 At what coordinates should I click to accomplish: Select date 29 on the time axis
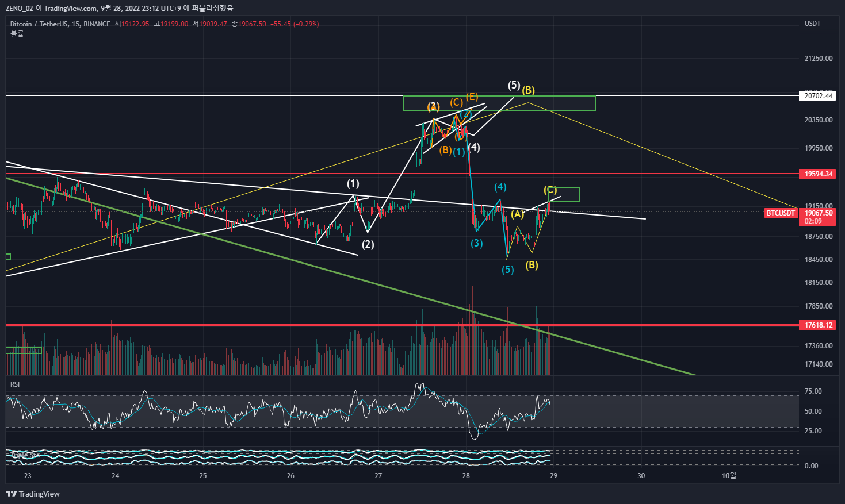coord(553,476)
